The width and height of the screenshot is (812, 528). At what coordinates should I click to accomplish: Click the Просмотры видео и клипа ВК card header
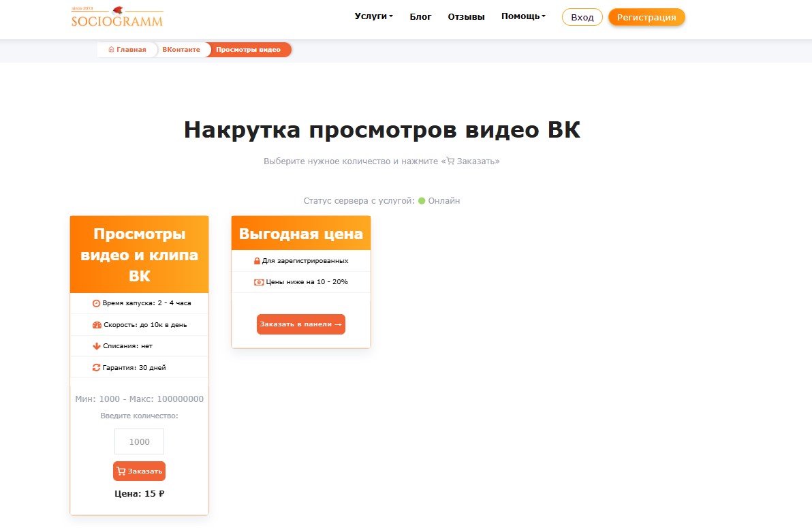pyautogui.click(x=139, y=254)
